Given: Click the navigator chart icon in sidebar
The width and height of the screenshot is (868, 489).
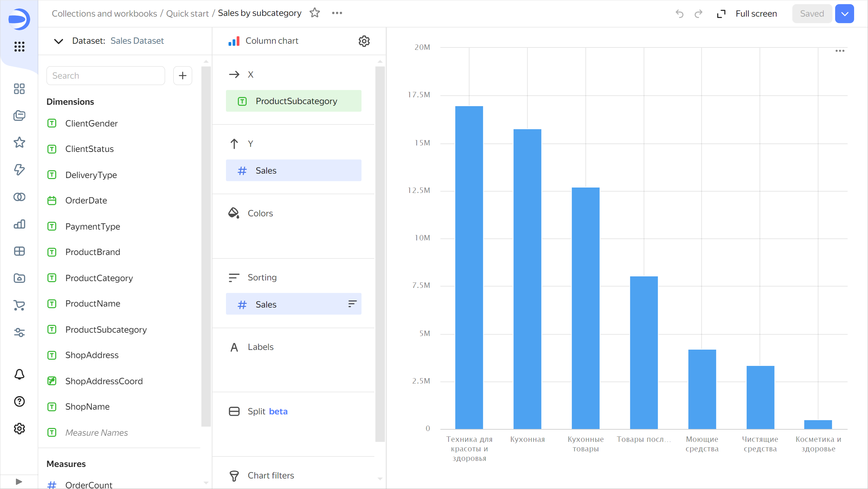Looking at the screenshot, I should (x=19, y=224).
